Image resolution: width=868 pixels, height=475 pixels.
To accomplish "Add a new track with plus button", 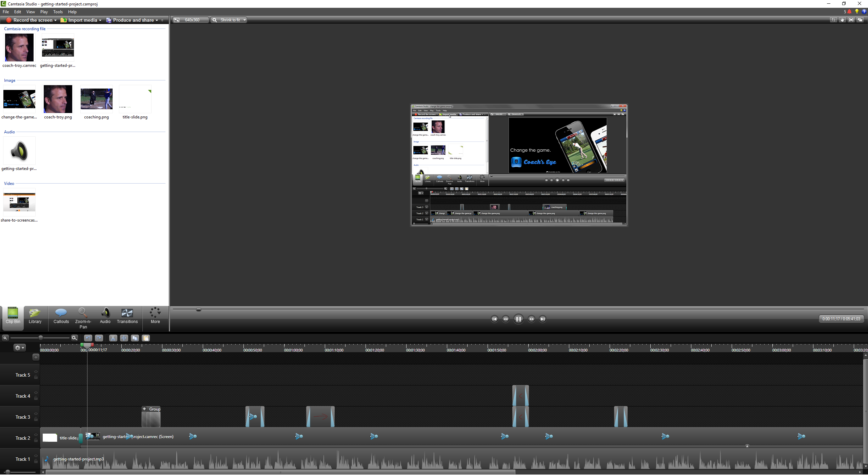I will (x=36, y=357).
